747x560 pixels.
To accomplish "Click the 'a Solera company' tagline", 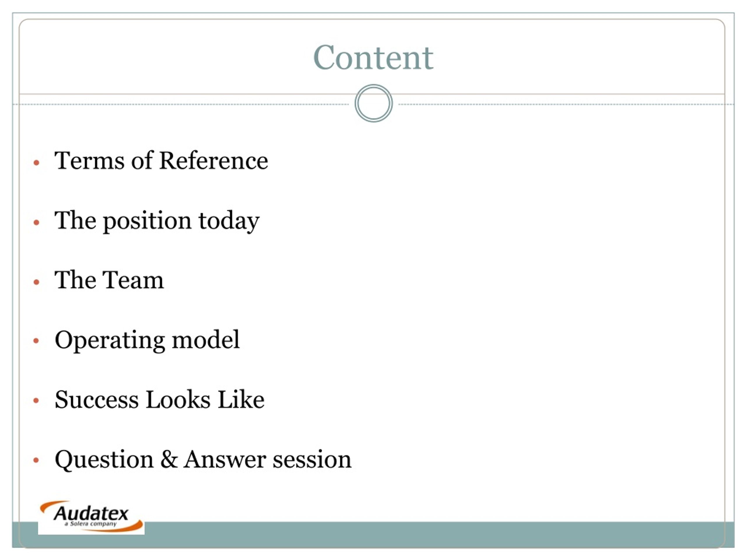I will 90,524.
